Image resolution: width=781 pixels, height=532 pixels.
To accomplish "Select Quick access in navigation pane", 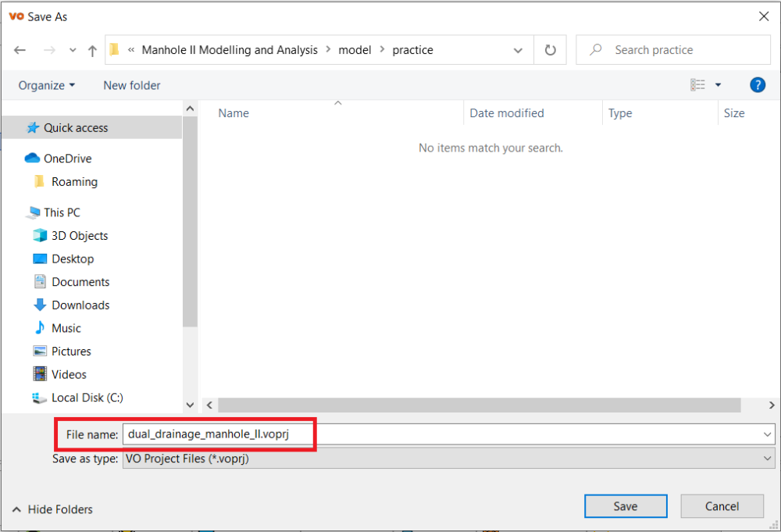I will point(92,127).
